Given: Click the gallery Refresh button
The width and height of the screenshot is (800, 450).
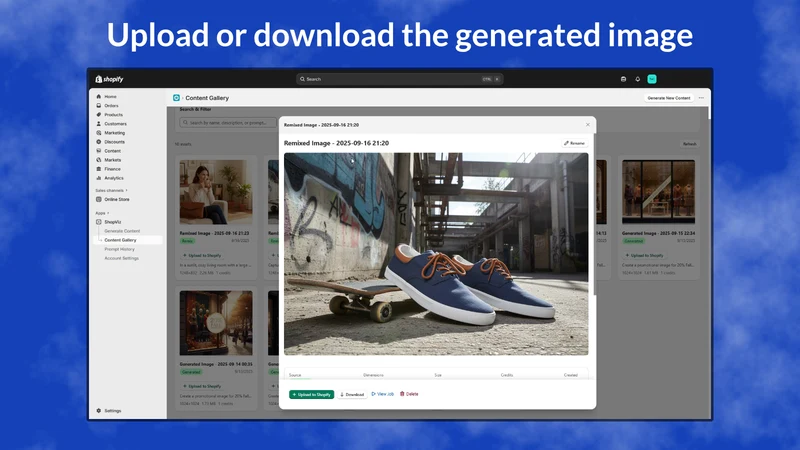Looking at the screenshot, I should (689, 144).
